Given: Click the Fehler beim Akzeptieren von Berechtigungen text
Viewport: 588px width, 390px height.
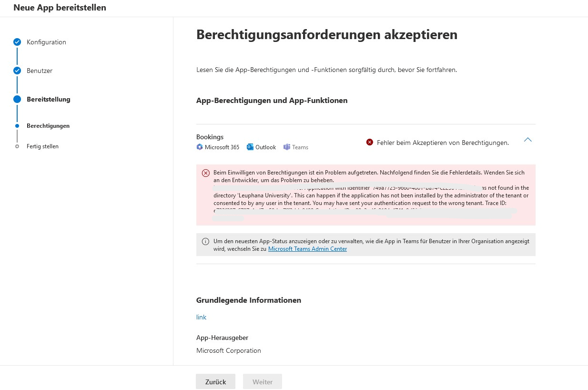Looking at the screenshot, I should (443, 143).
